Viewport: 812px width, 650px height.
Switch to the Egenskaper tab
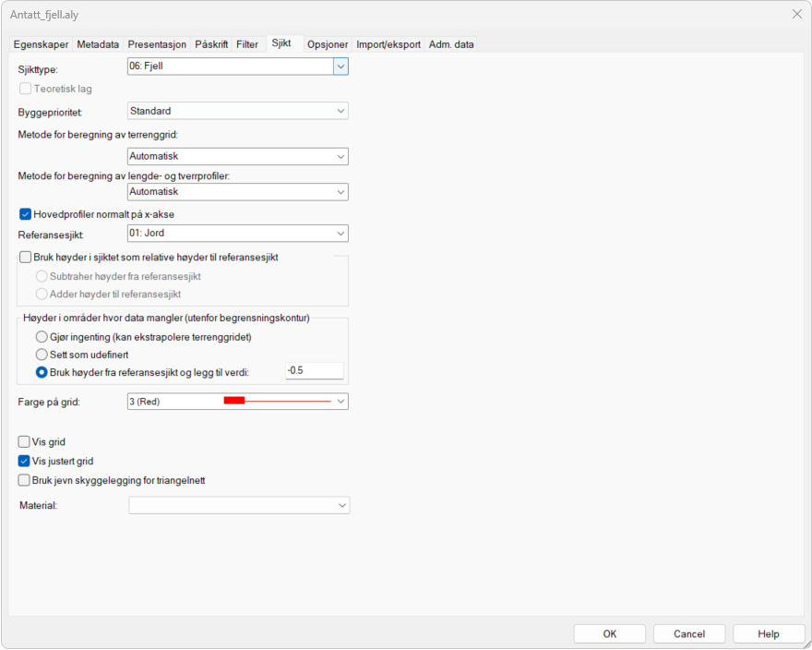(x=42, y=44)
